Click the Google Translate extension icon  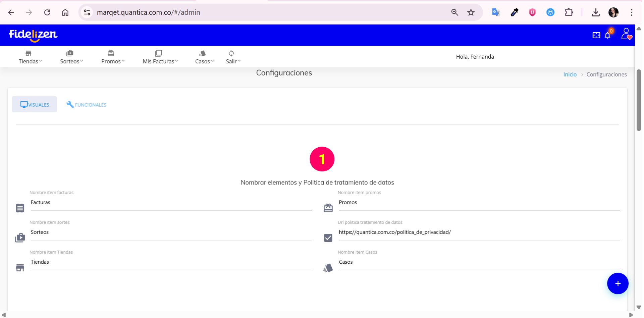495,12
